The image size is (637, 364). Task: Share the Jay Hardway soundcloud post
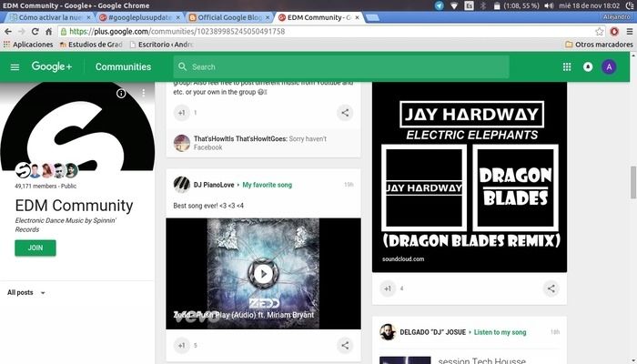point(551,288)
